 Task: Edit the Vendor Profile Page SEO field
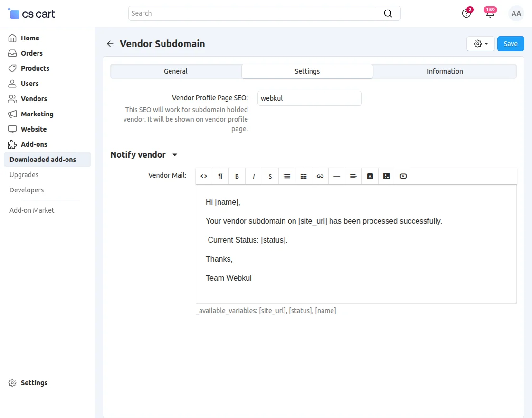point(309,98)
